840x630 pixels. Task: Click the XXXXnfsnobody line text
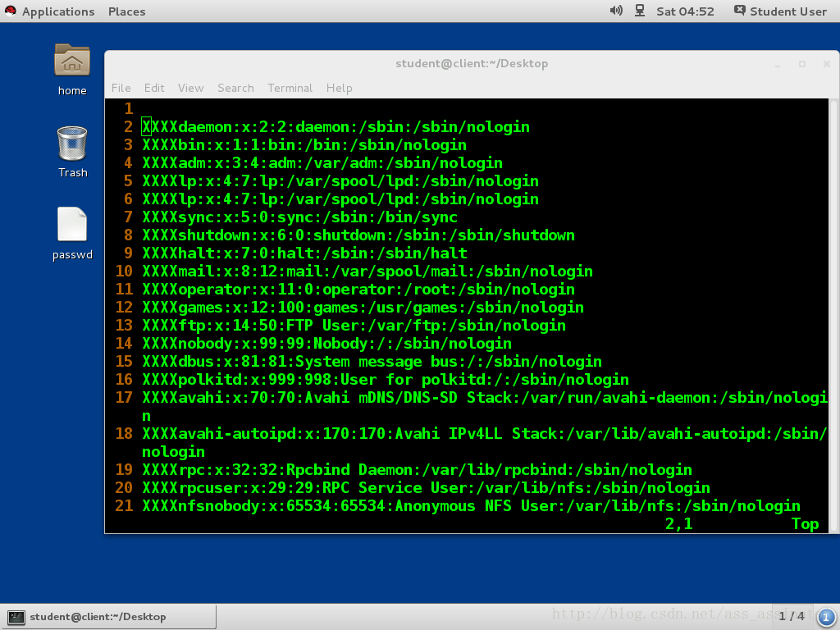[472, 505]
